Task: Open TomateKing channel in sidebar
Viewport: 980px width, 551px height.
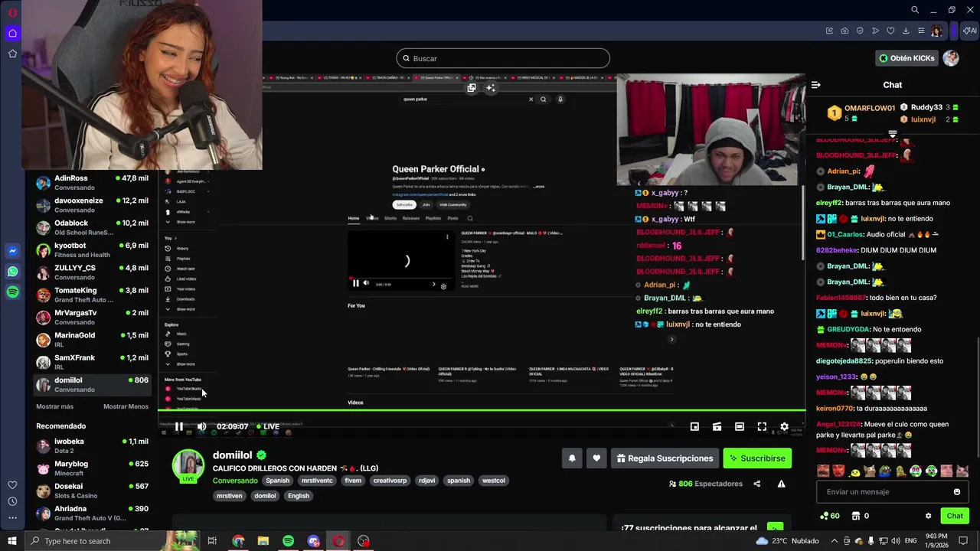Action: click(x=92, y=295)
